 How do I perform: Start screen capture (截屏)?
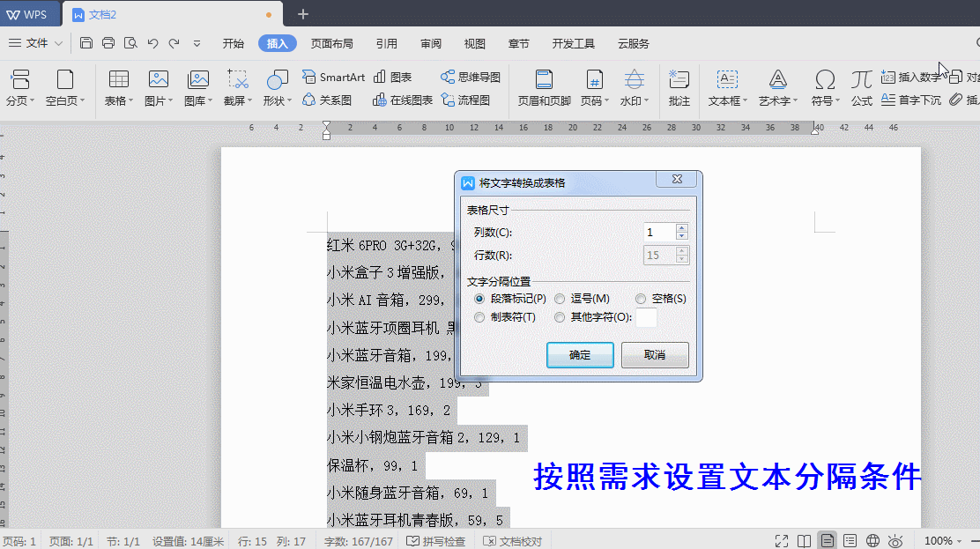[237, 88]
